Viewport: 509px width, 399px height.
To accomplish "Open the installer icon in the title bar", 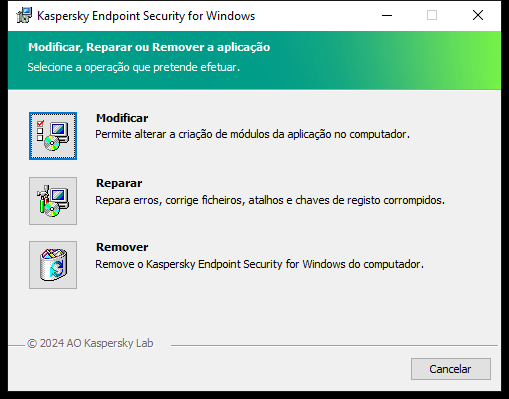I will 24,16.
